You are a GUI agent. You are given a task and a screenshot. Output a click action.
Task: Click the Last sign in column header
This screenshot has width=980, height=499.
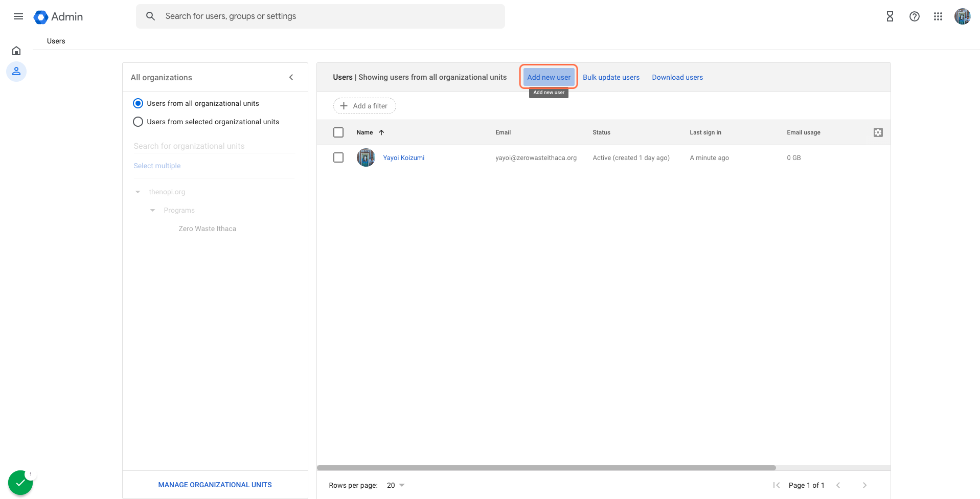coord(705,132)
